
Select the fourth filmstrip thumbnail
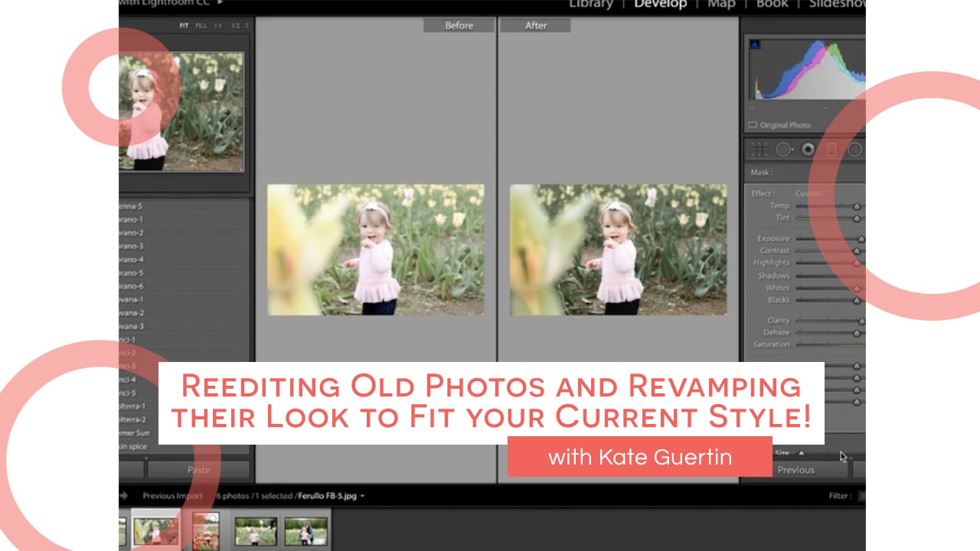(256, 531)
